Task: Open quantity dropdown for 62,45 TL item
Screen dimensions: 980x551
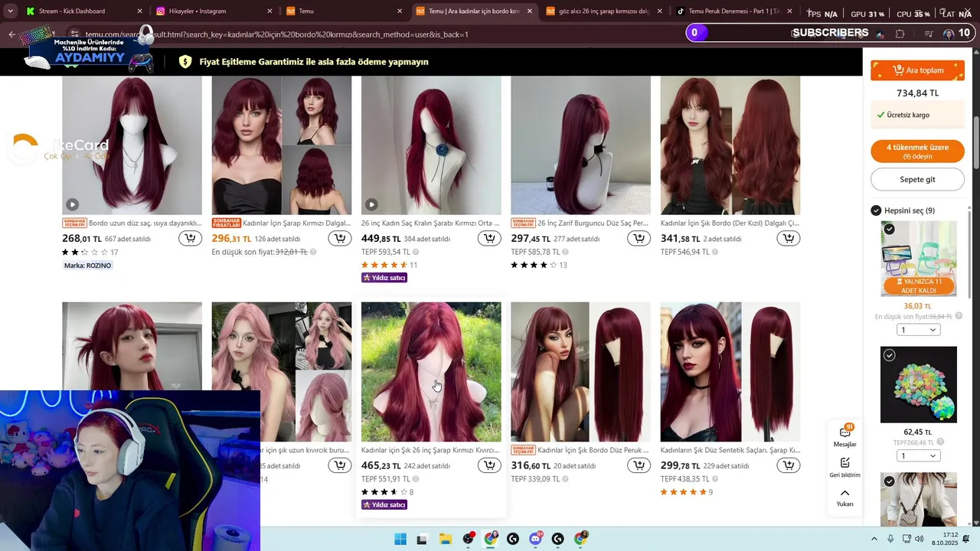Action: tap(918, 456)
